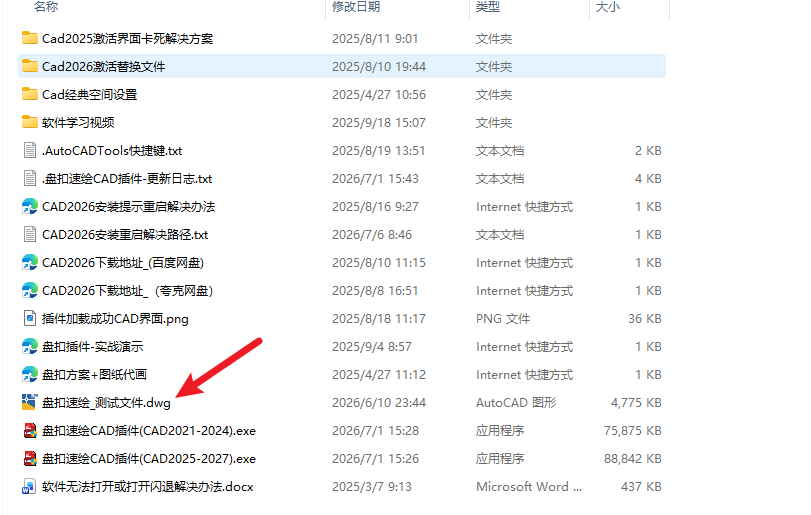Image resolution: width=811 pixels, height=515 pixels.
Task: Select file name .AutoCADTools快捷键.txt
Action: tap(112, 150)
